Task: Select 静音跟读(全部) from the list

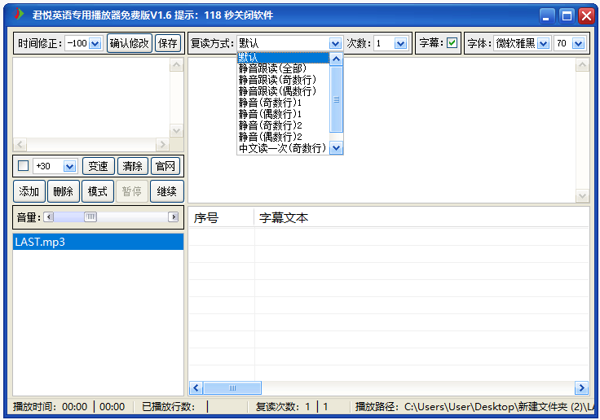Action: click(x=277, y=69)
